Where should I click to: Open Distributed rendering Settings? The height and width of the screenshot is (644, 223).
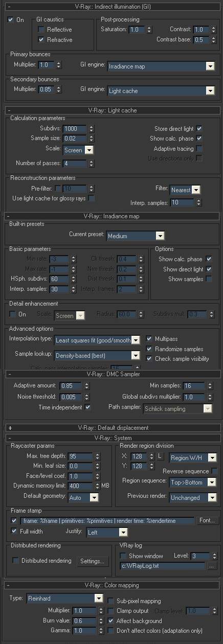click(x=93, y=561)
